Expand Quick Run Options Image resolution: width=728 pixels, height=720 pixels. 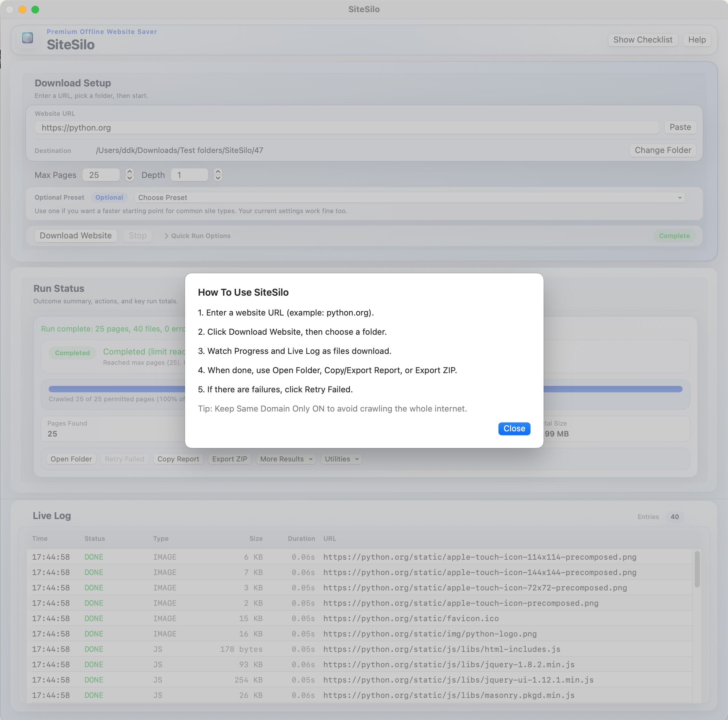[x=198, y=236]
